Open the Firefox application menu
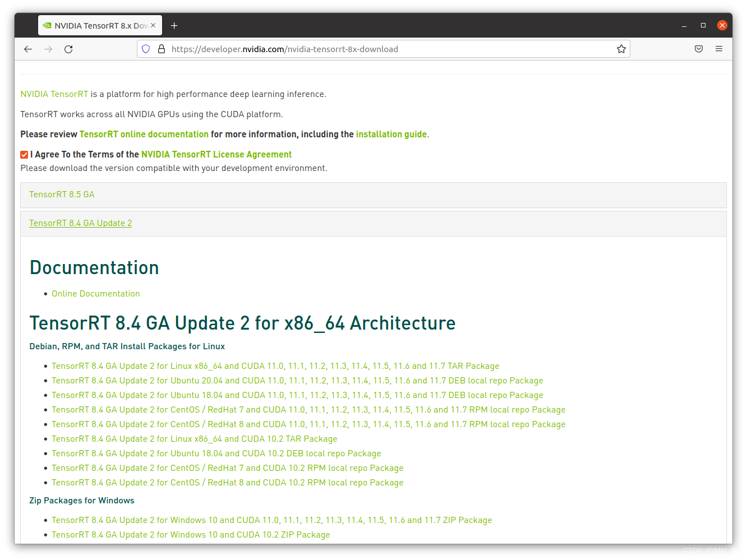The width and height of the screenshot is (747, 560). click(719, 49)
